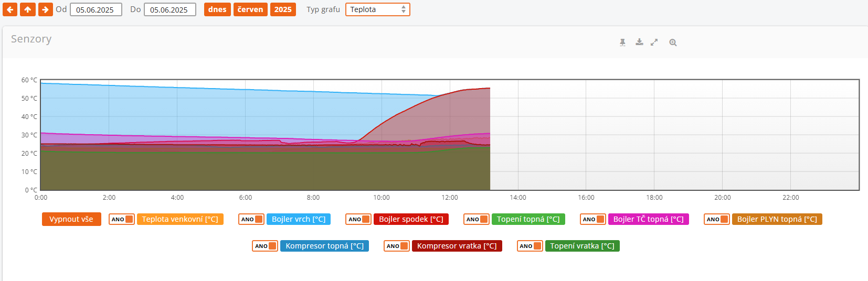Click the Bojler spodek red legend label
The width and height of the screenshot is (868, 281).
tap(411, 219)
